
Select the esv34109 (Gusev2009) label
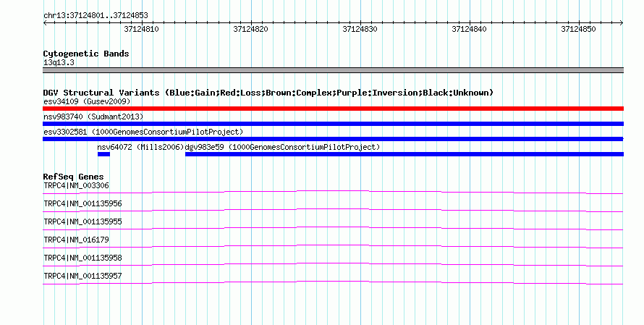(87, 101)
